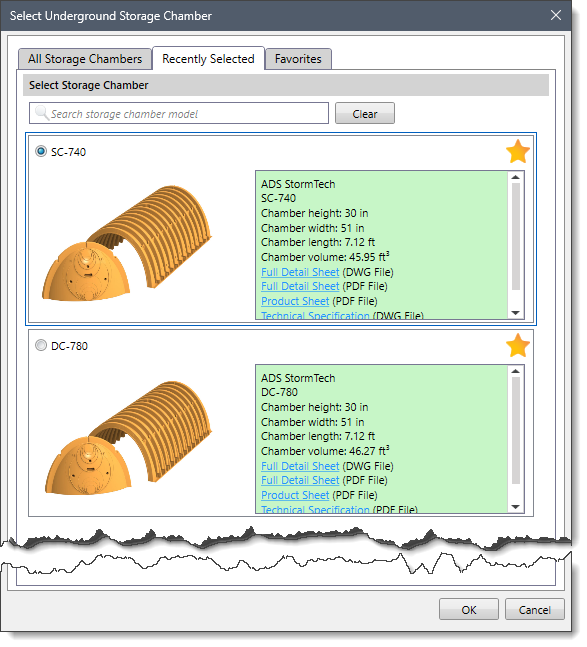Click the search magnifier icon
Screen dimensions: 587x647
[x=42, y=113]
